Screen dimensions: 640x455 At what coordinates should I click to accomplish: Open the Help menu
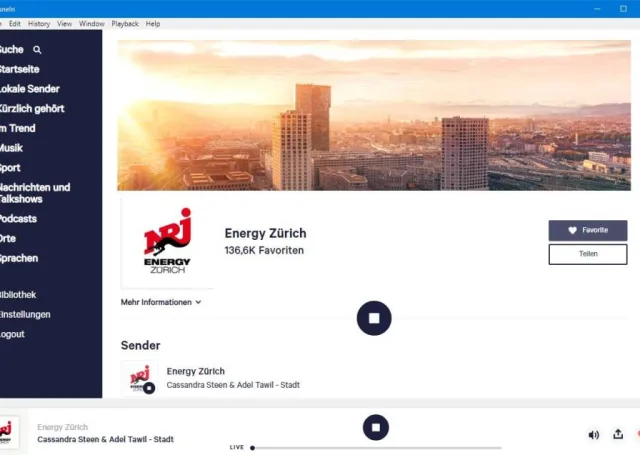click(x=153, y=24)
